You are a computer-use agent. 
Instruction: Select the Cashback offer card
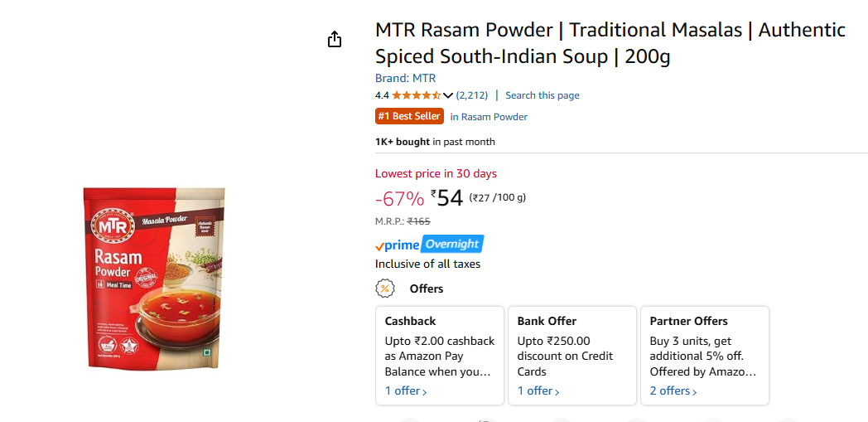pos(440,356)
